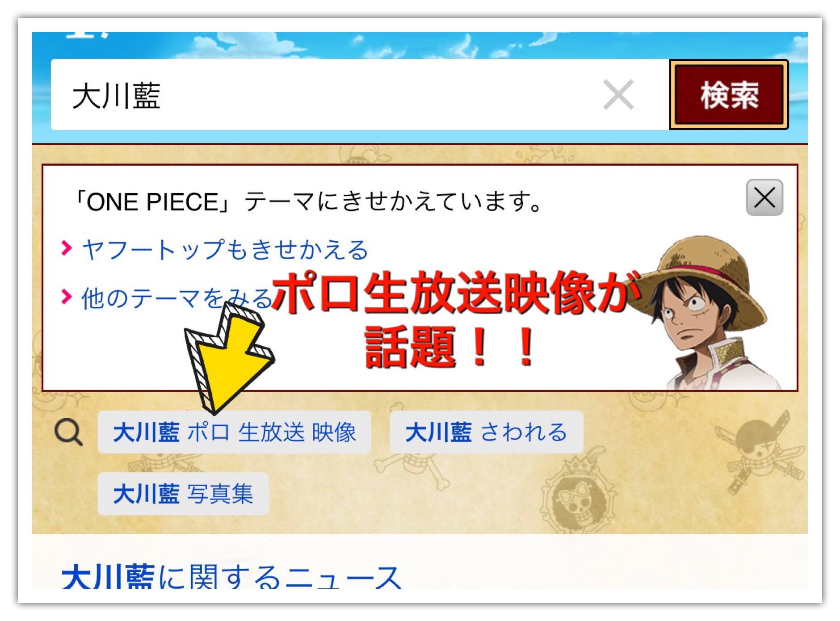This screenshot has width=840, height=621.
Task: Select suggestion 大川藍 写真集
Action: 183,494
